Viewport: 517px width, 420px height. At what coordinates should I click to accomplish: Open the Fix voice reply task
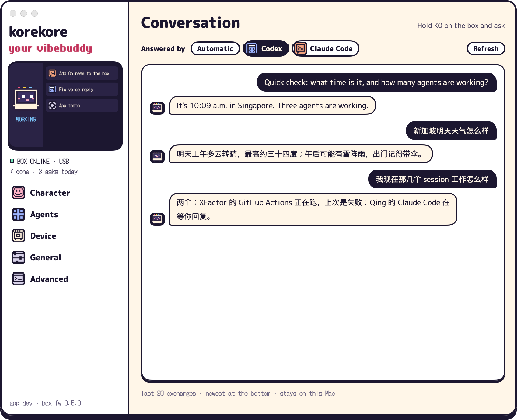click(x=82, y=89)
